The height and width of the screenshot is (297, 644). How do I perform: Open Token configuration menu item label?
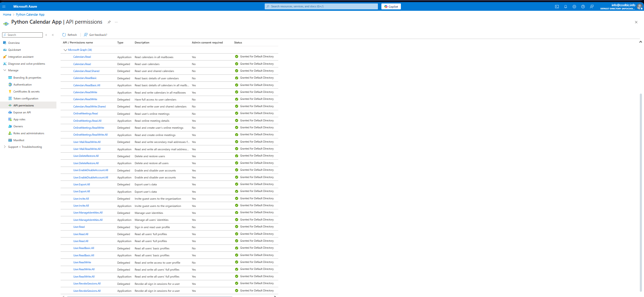point(26,98)
